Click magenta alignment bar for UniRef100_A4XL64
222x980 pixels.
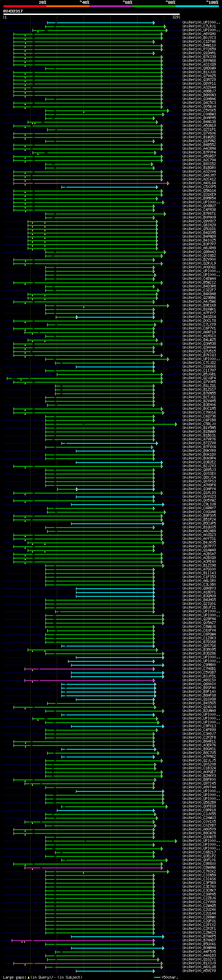pos(91,183)
